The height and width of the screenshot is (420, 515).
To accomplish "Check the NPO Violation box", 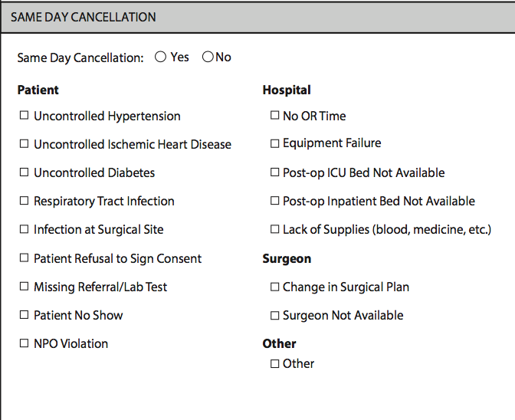I will [x=24, y=343].
